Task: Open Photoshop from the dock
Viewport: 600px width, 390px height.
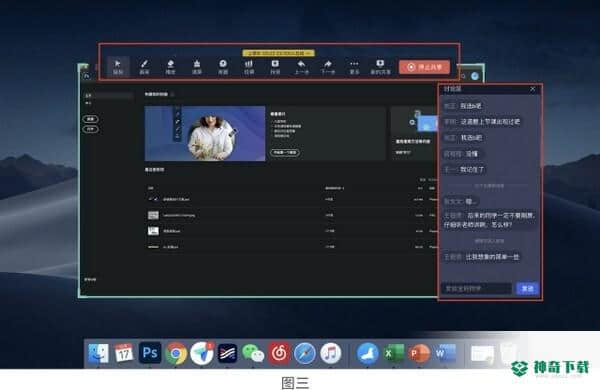Action: (x=150, y=352)
